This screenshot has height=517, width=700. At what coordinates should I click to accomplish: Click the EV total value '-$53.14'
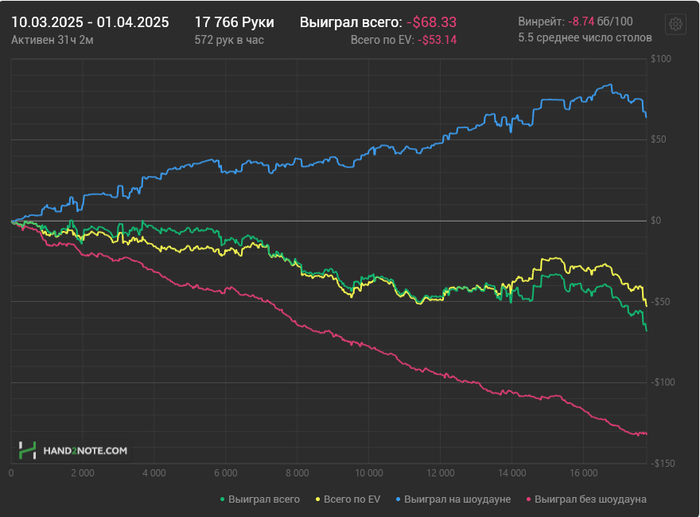point(437,40)
